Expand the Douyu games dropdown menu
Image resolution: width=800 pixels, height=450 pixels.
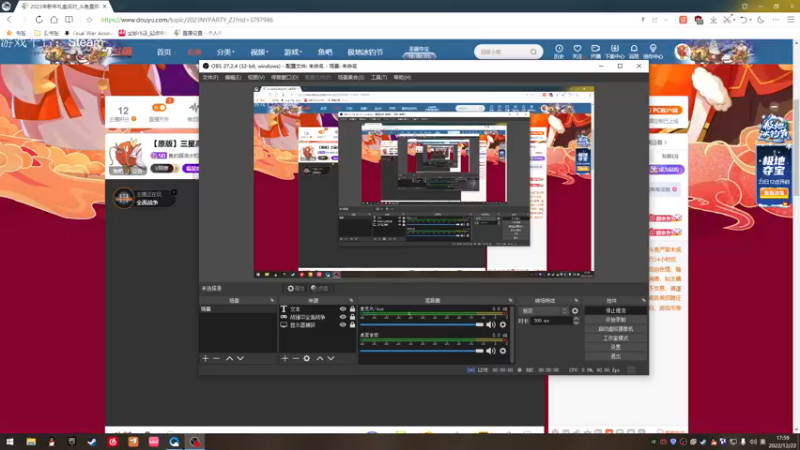coord(293,52)
